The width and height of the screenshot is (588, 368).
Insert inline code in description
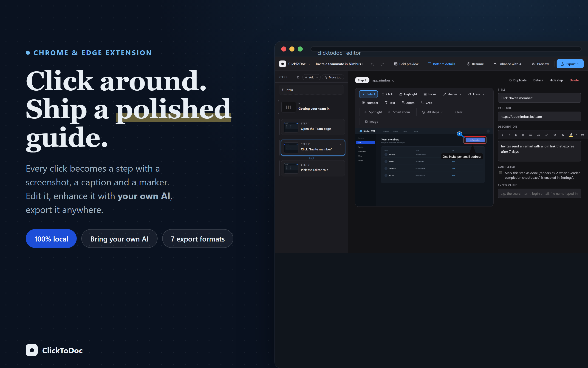pyautogui.click(x=555, y=135)
